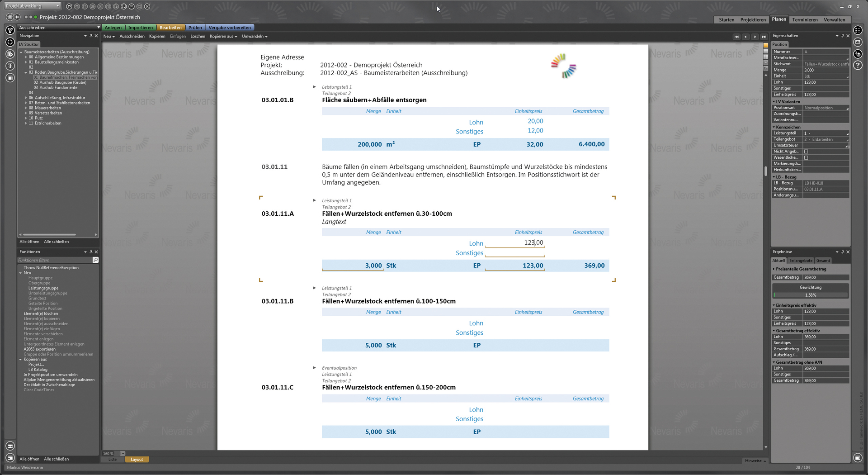The width and height of the screenshot is (868, 475).
Task: Open the Terminieren tab
Action: 805,20
